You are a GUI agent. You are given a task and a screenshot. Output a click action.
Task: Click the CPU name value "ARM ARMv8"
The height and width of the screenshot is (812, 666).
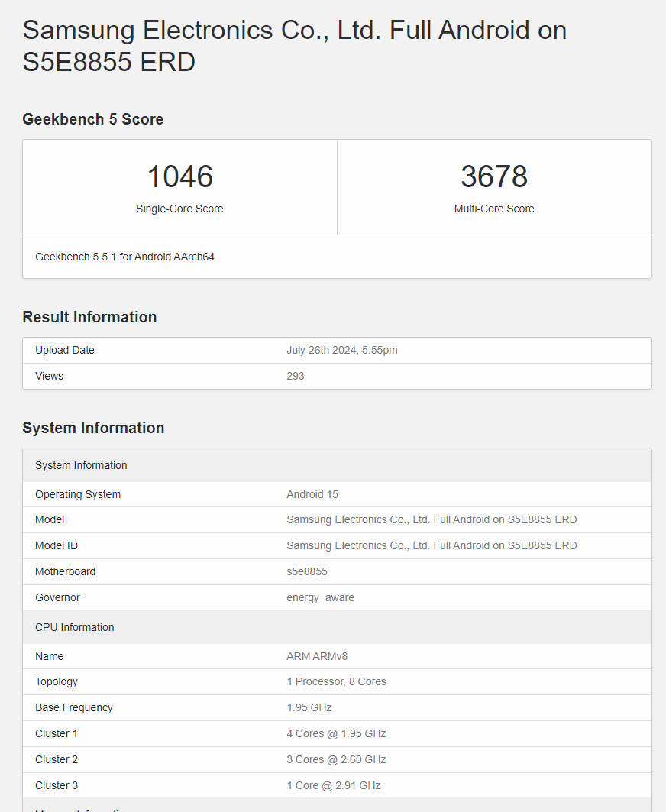click(317, 656)
